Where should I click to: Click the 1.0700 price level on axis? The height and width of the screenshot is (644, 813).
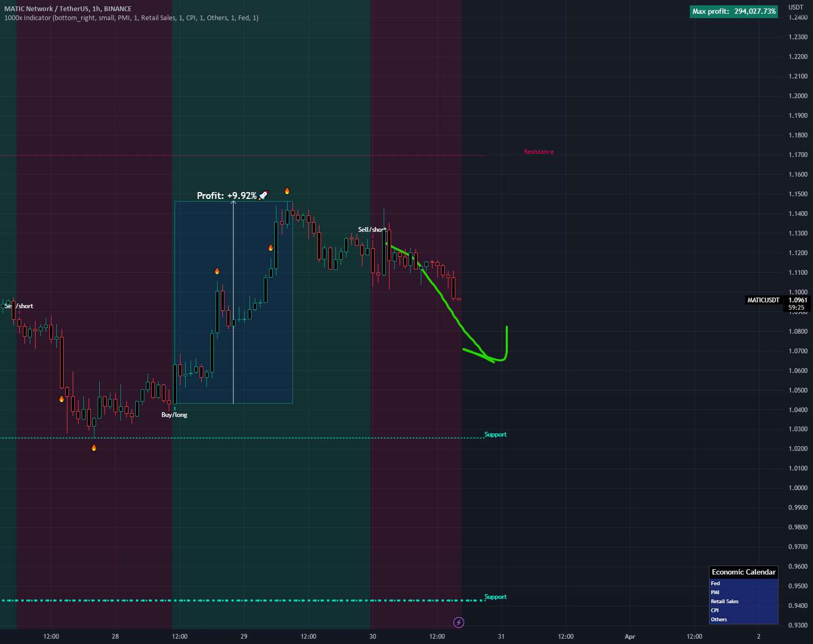[798, 351]
